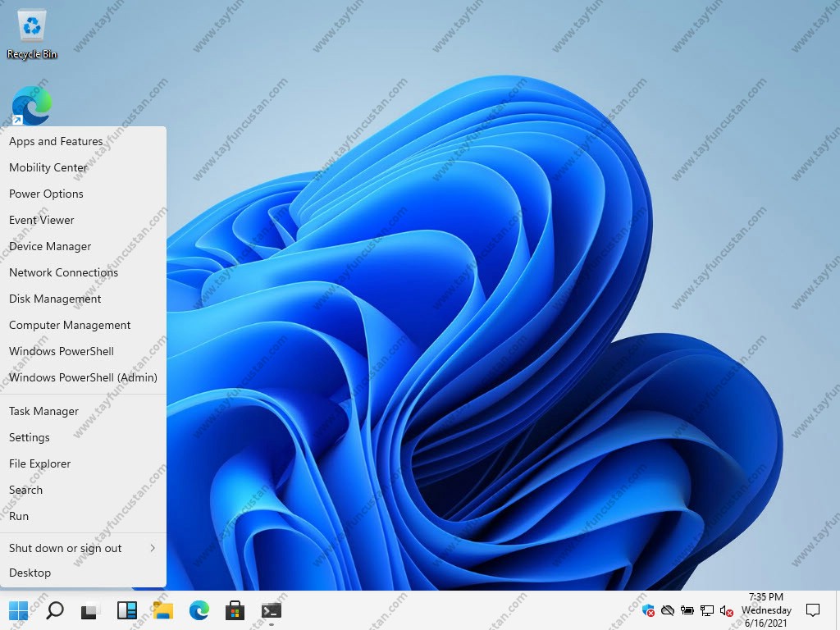Screen dimensions: 840x630
Task: Open Settings from the menu
Action: (83, 438)
